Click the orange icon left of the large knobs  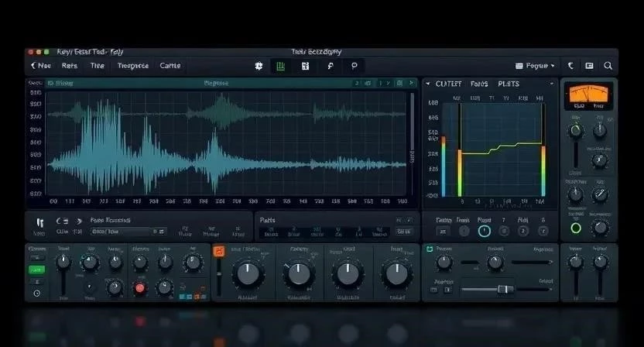pyautogui.click(x=218, y=251)
